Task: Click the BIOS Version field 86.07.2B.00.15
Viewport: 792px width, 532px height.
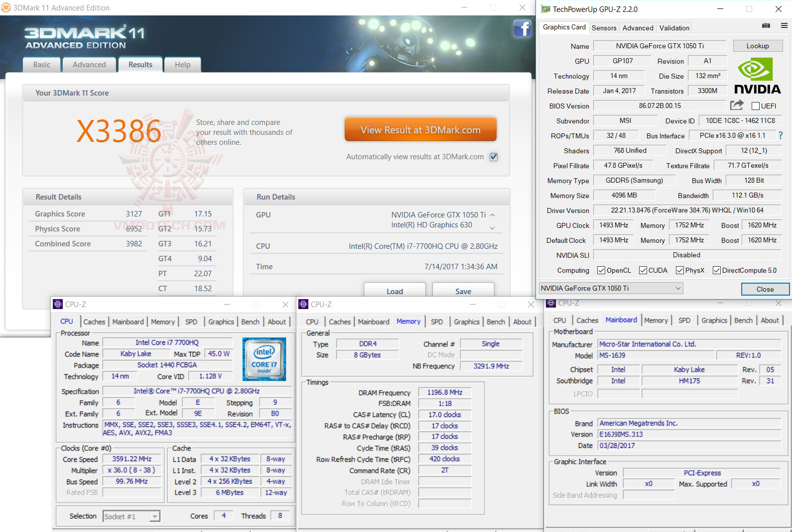Action: click(660, 106)
